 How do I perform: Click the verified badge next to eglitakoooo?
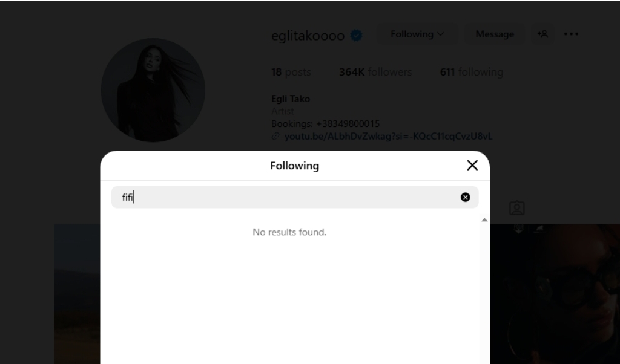(357, 36)
